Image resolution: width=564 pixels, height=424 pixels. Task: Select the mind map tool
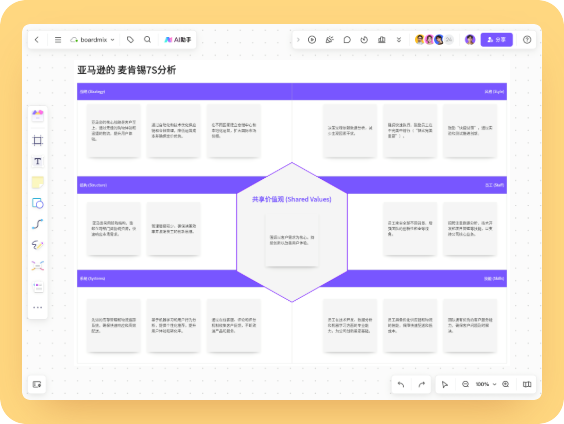click(x=38, y=266)
